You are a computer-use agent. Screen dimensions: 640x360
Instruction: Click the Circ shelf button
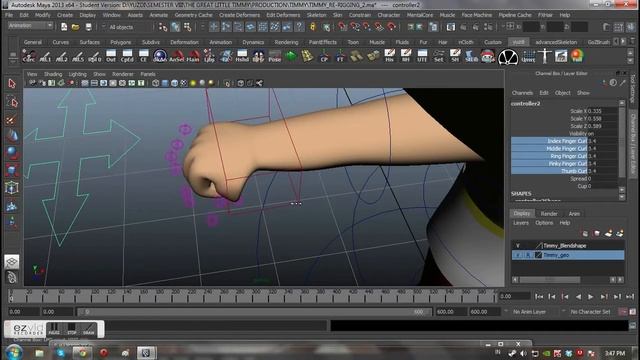click(x=29, y=56)
